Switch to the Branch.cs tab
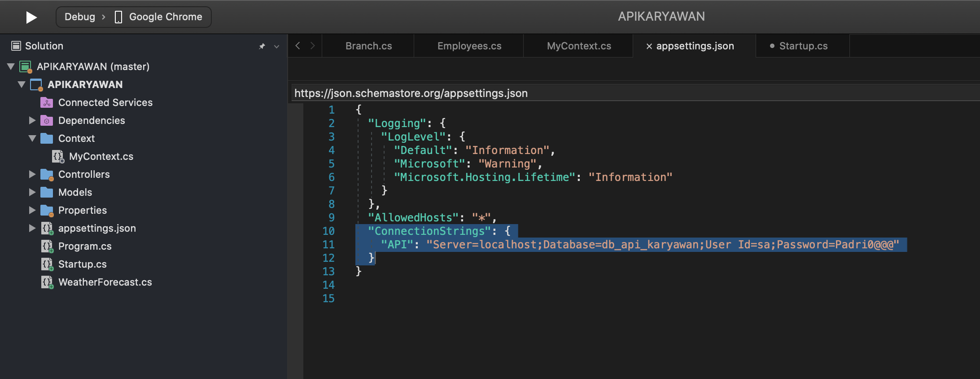This screenshot has width=980, height=379. tap(369, 46)
